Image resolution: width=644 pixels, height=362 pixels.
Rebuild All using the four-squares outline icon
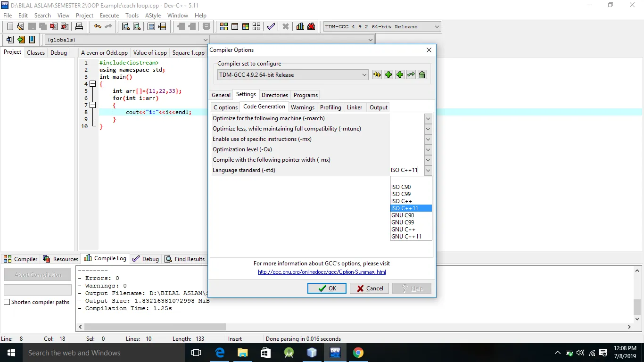click(256, 27)
